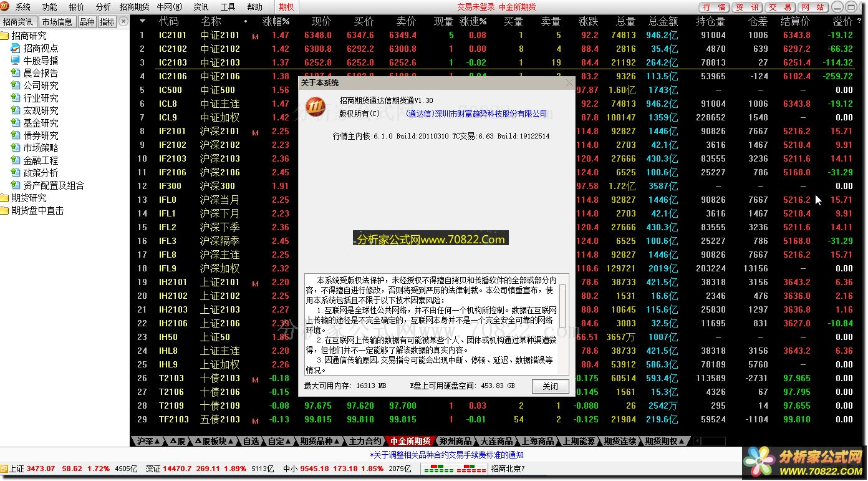Click the 交易 button at top right

click(x=780, y=7)
